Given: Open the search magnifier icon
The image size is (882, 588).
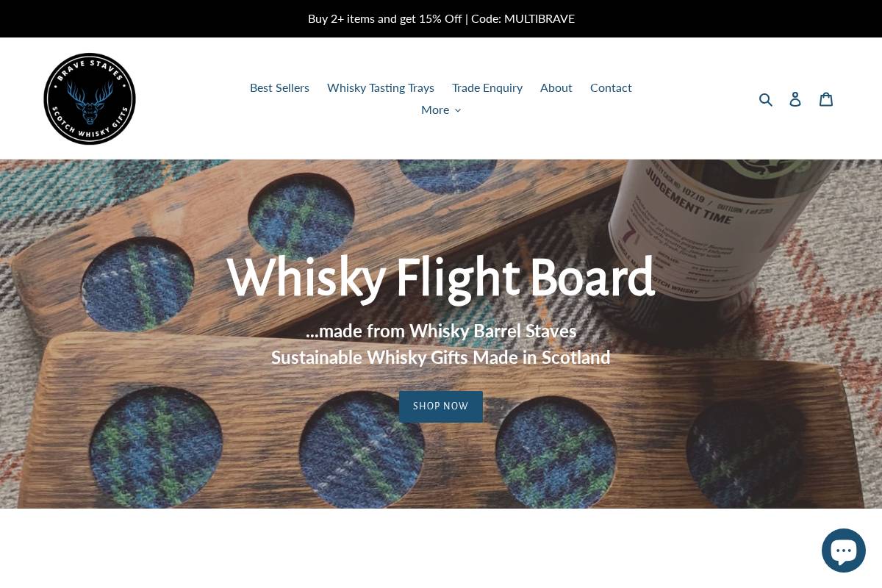Looking at the screenshot, I should pos(766,99).
